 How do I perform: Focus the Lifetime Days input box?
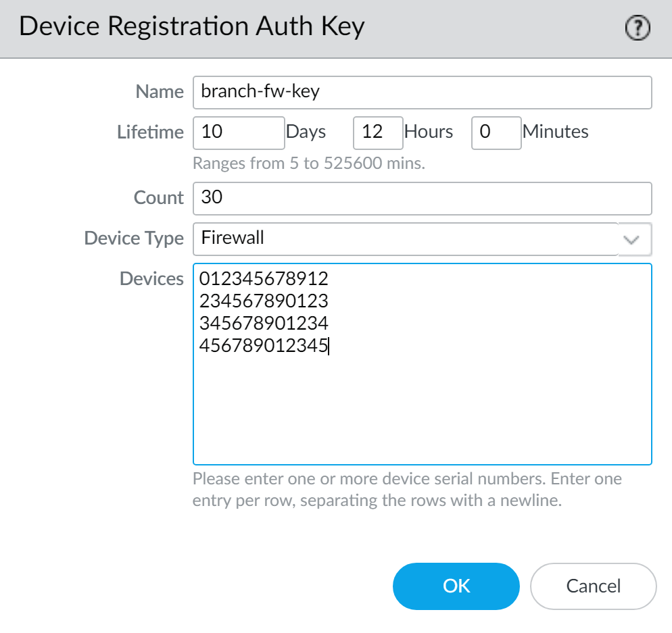[x=239, y=132]
